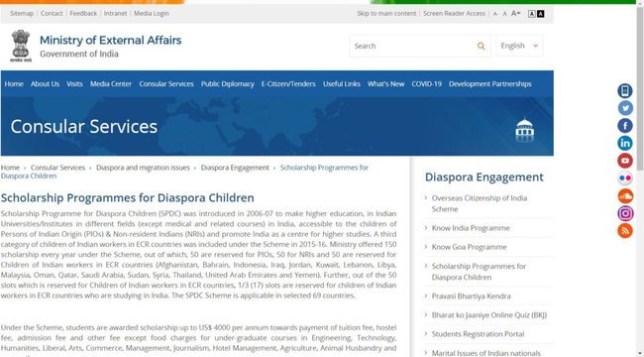Open the Public Diplomacy menu item
The height and width of the screenshot is (357, 644).
tap(228, 84)
